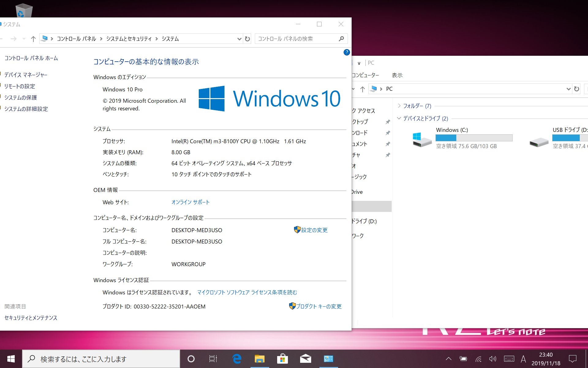Open Task View on taskbar
Screen dimensions: 588x368
pyautogui.click(x=213, y=358)
